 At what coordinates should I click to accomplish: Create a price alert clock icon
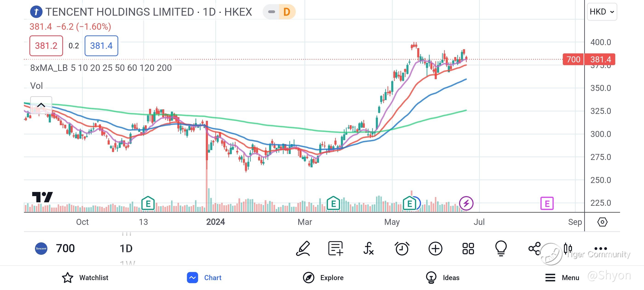[402, 249]
